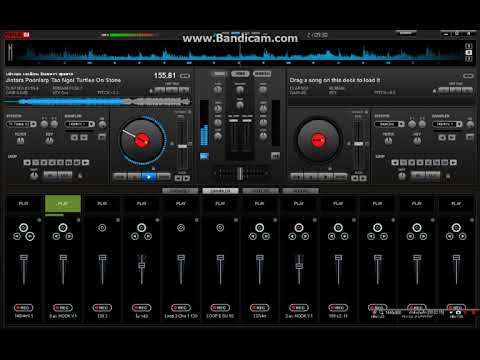The image size is (480, 360).
Task: Click left channel gain knob
Action: tap(218, 90)
